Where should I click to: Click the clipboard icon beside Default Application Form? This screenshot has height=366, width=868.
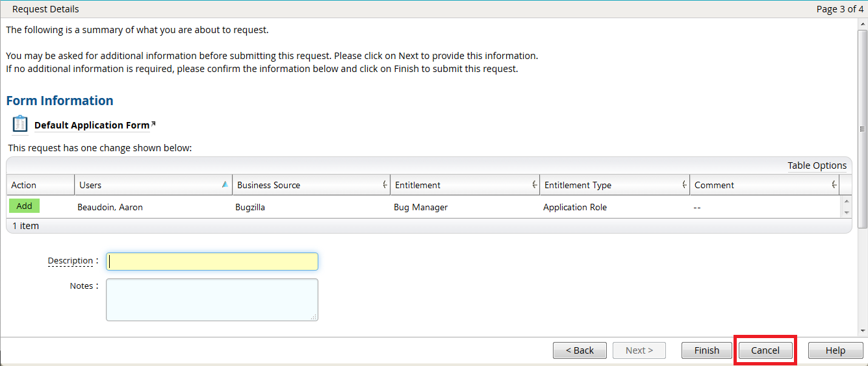(20, 123)
